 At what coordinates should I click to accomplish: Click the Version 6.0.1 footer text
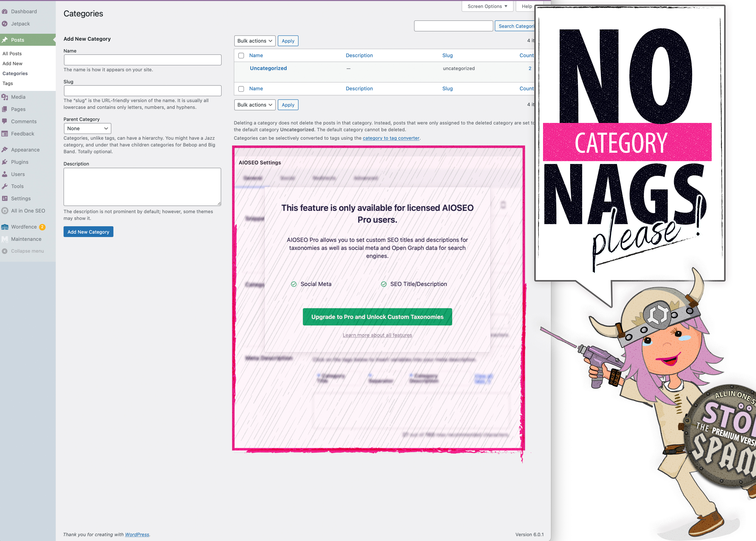tap(530, 534)
